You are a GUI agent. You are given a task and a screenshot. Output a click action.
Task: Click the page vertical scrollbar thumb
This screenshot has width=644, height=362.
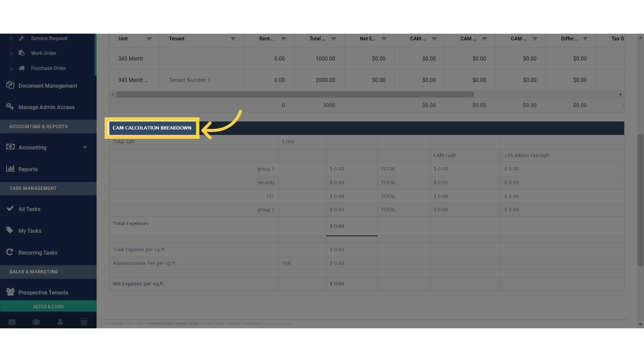(640, 200)
